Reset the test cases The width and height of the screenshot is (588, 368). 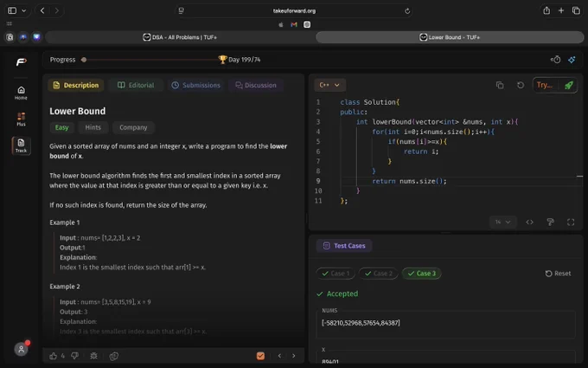pos(558,274)
